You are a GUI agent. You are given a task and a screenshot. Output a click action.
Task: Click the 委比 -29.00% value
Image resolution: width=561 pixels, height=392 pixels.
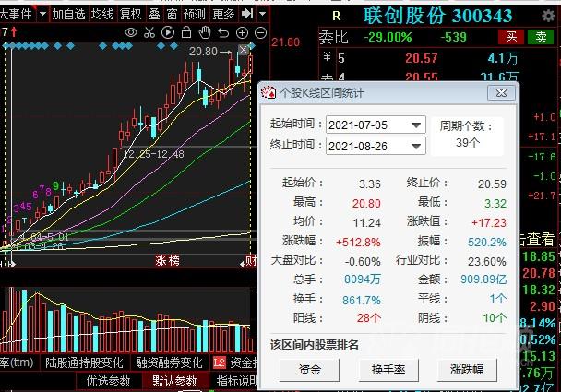388,37
